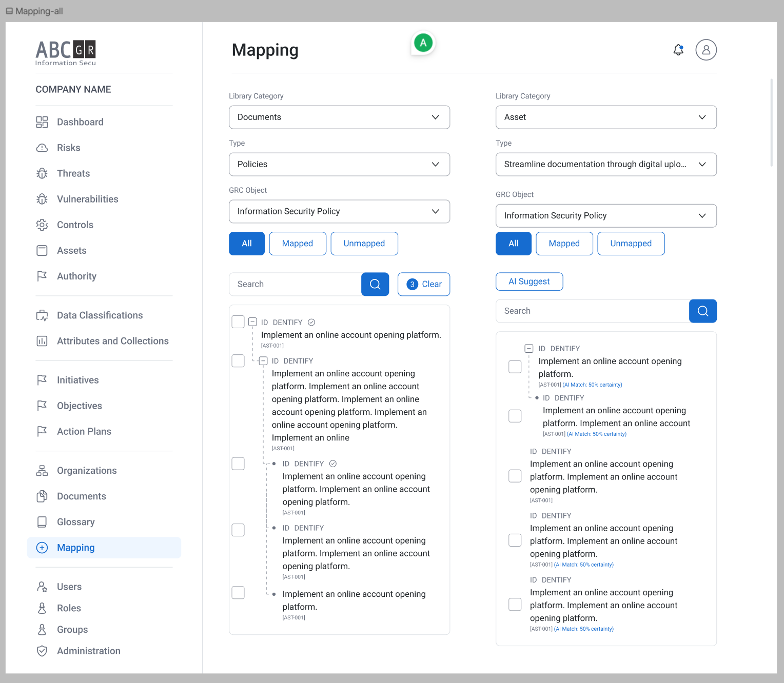Click the AI Suggest button
Viewport: 784px width, 683px height.
tap(529, 282)
